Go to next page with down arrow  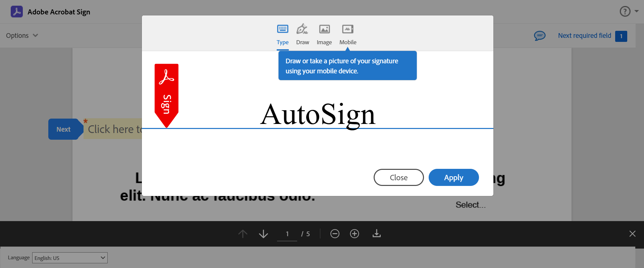[x=263, y=233]
